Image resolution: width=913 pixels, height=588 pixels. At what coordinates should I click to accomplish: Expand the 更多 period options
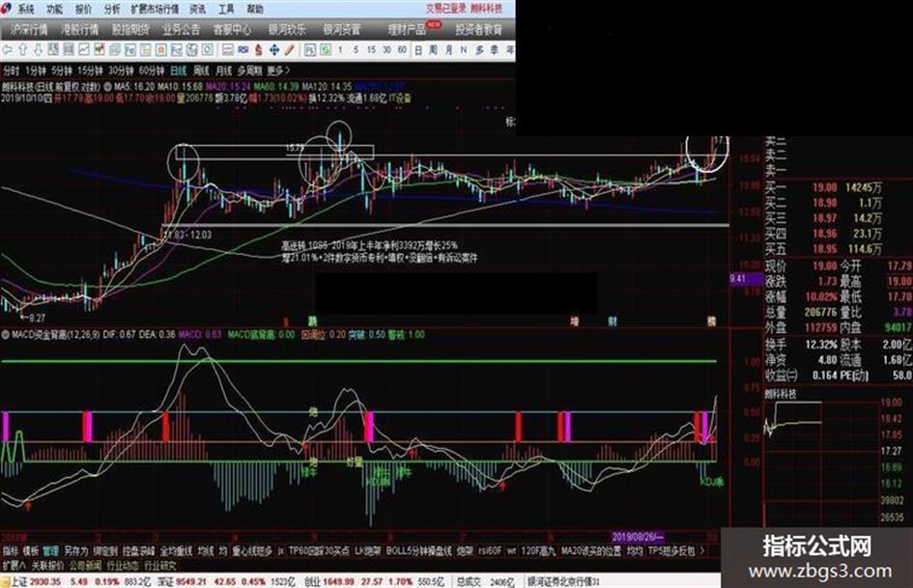(x=278, y=70)
